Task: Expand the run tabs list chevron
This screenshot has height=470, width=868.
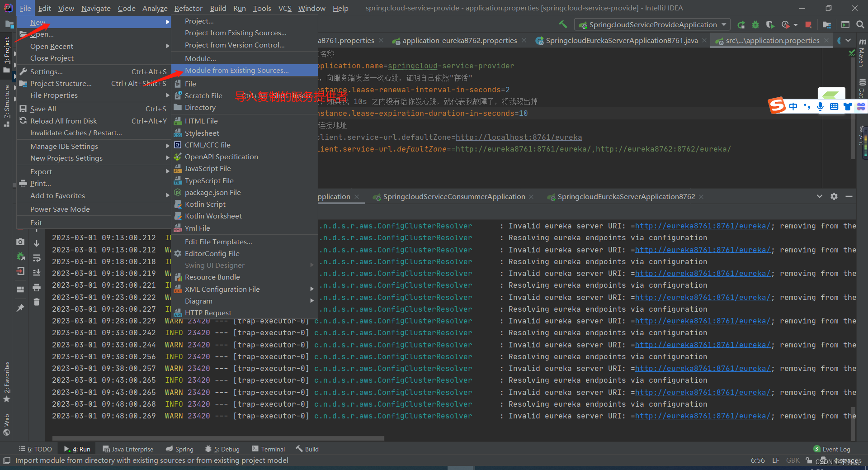Action: click(x=819, y=196)
